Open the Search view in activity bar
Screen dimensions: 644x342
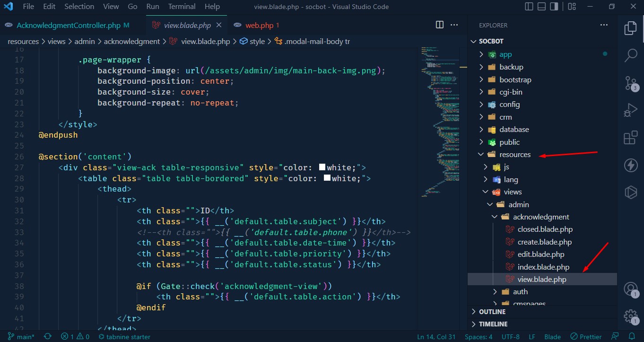click(631, 55)
